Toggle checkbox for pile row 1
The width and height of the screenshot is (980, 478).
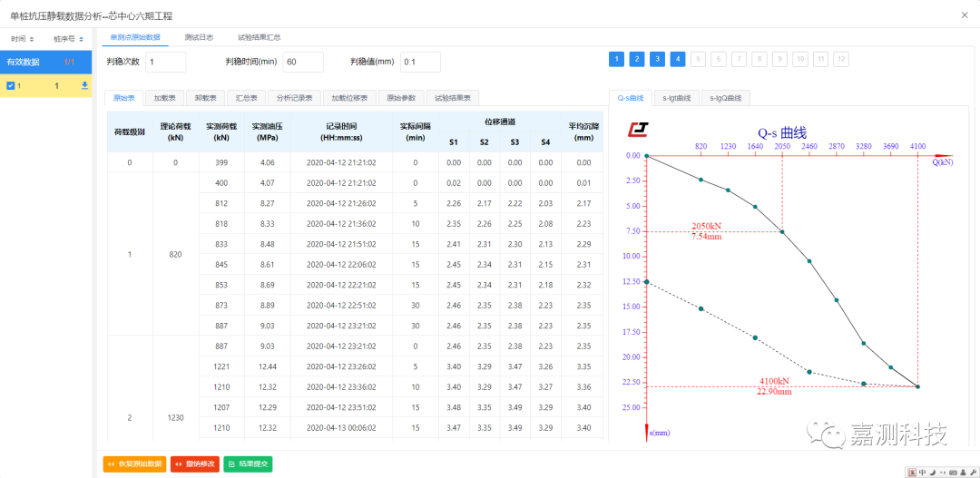coord(10,85)
